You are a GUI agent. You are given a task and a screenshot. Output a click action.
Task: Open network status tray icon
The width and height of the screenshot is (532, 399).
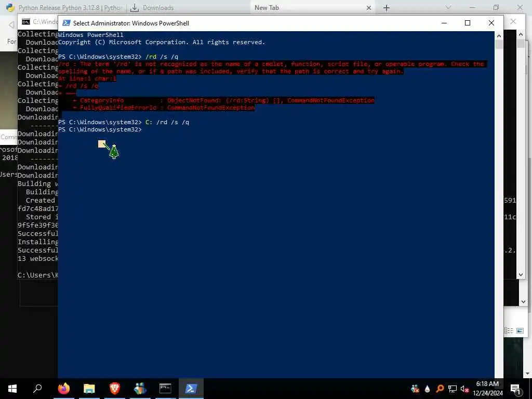pos(453,389)
